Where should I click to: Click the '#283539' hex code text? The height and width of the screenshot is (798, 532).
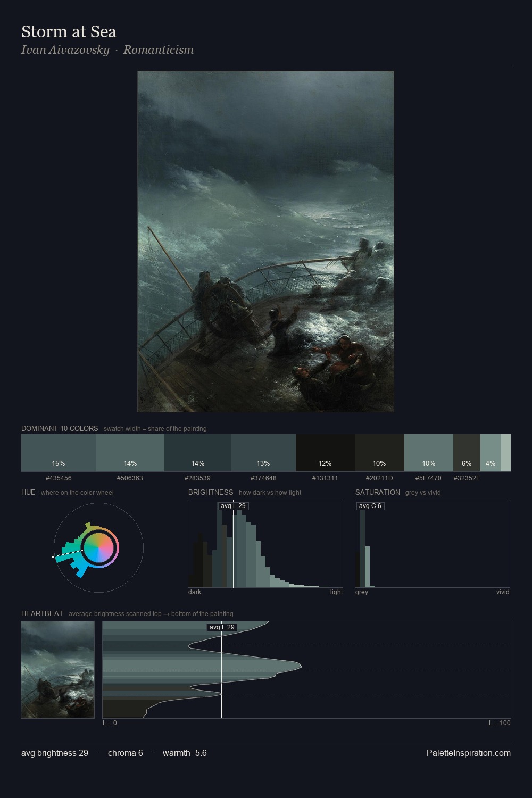(197, 478)
